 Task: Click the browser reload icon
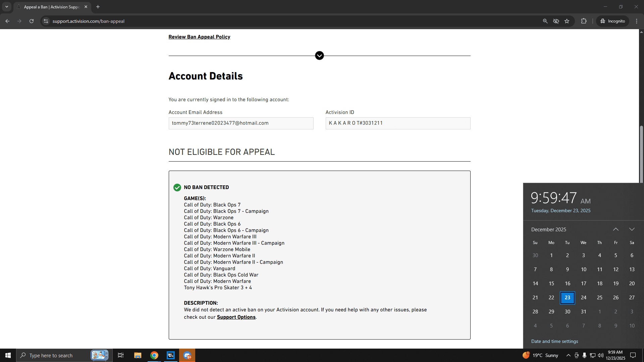32,21
